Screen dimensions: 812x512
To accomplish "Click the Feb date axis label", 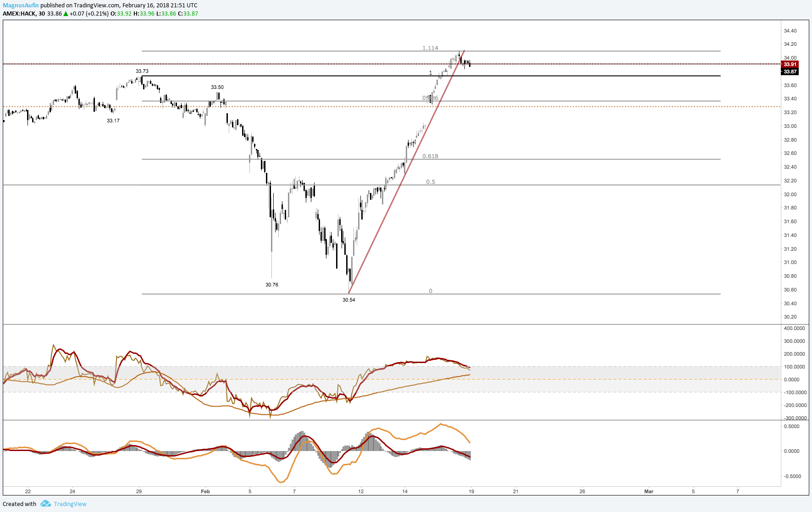I will click(x=205, y=491).
